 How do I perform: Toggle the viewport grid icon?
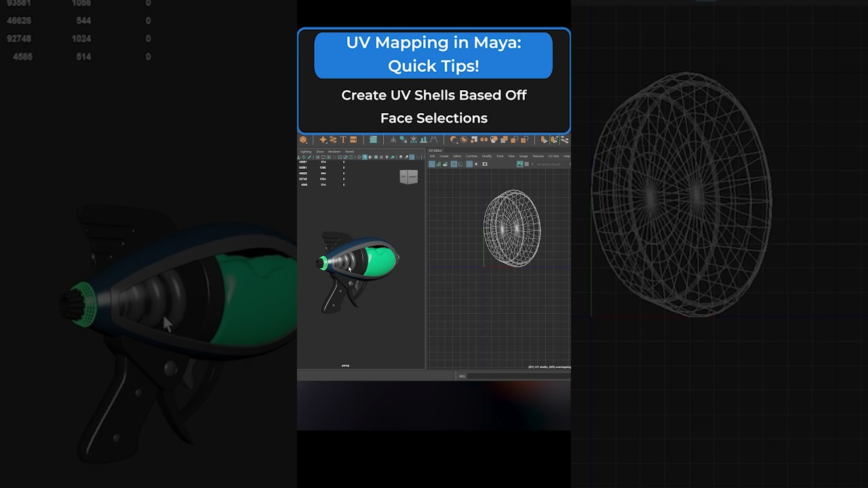click(318, 157)
